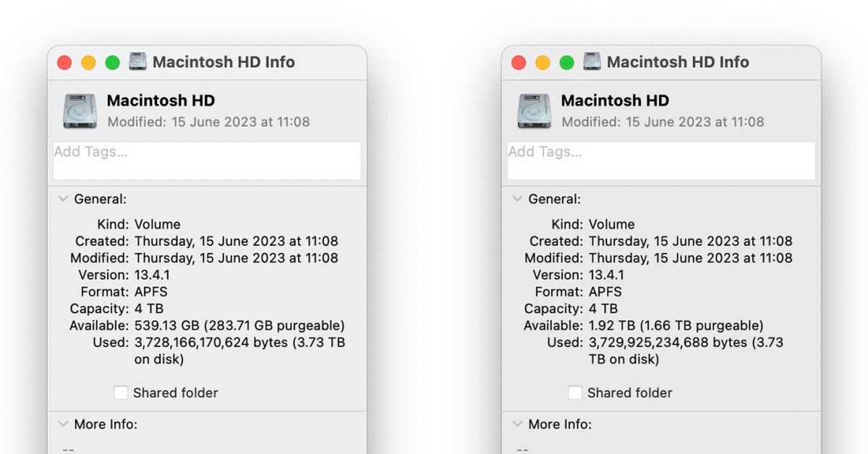Collapse the General section in left window
The image size is (868, 454).
click(63, 199)
